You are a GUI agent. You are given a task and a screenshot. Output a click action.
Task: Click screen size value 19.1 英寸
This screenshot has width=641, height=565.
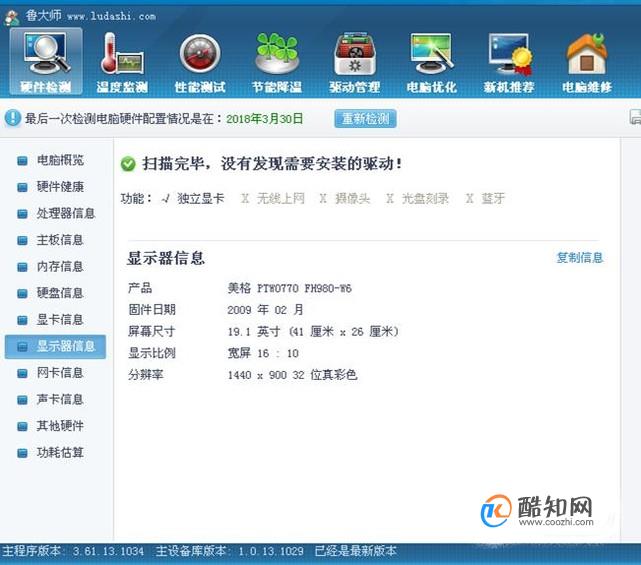pos(313,331)
